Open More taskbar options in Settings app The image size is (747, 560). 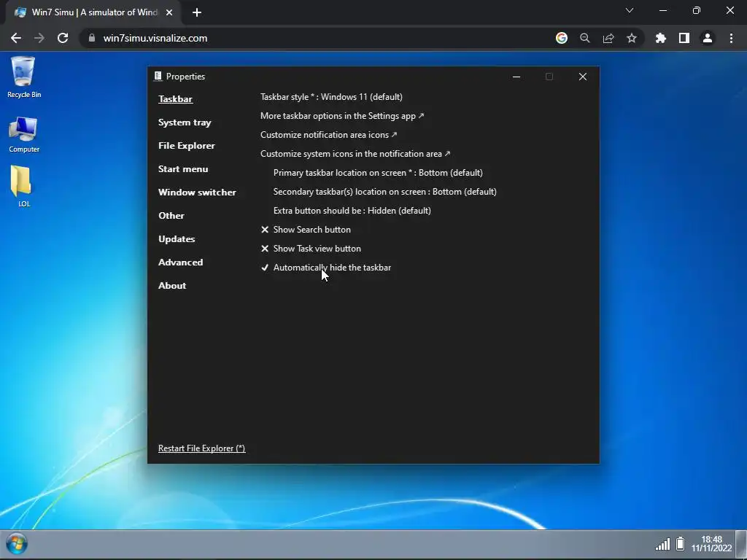(x=342, y=116)
